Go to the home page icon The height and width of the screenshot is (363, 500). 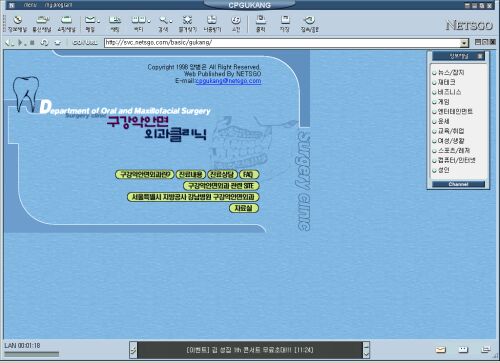[x=58, y=43]
